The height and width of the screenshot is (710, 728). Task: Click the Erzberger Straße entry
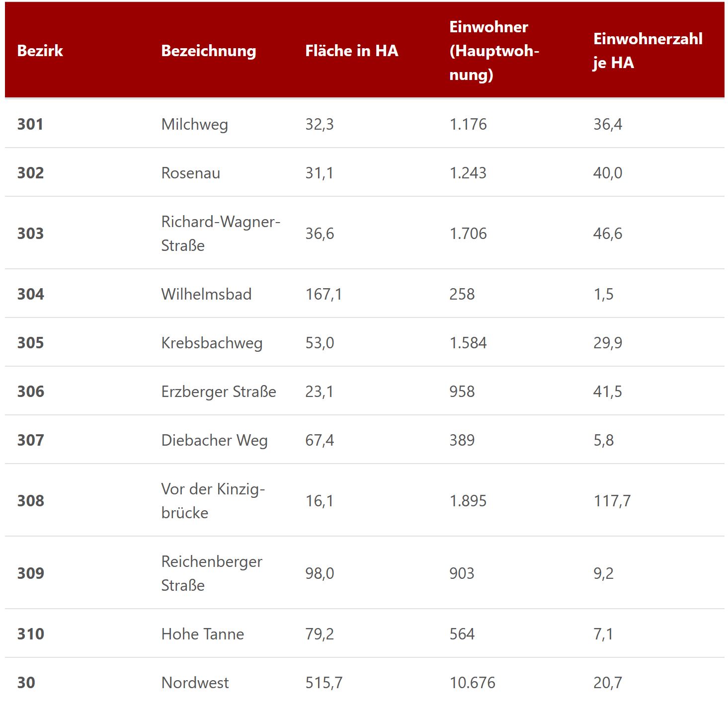coord(219,392)
